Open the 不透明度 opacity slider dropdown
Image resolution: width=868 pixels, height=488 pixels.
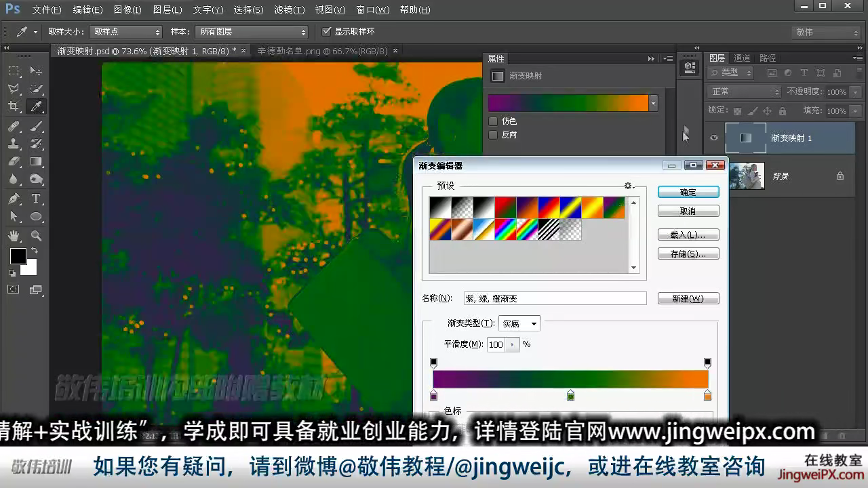pos(855,91)
